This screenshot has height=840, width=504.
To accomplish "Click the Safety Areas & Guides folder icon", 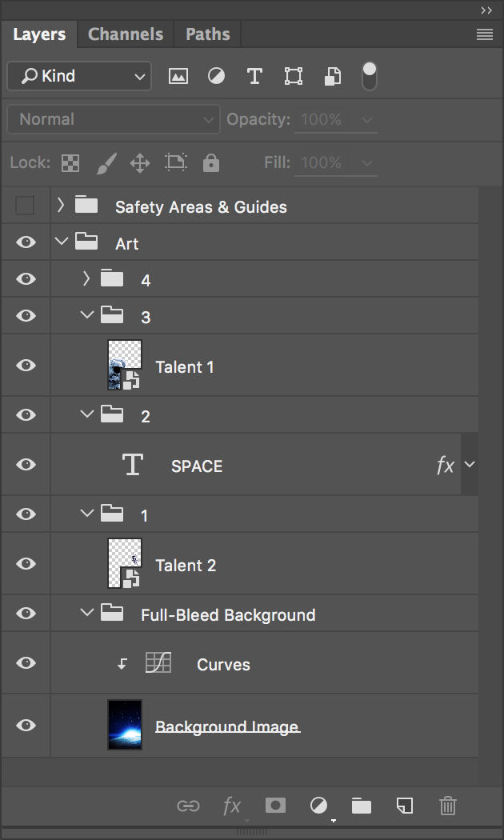I will click(86, 204).
